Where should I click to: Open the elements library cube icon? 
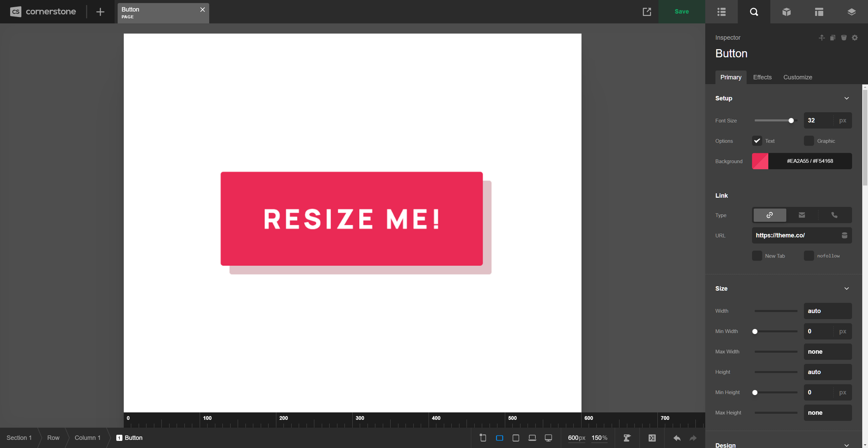tap(787, 12)
